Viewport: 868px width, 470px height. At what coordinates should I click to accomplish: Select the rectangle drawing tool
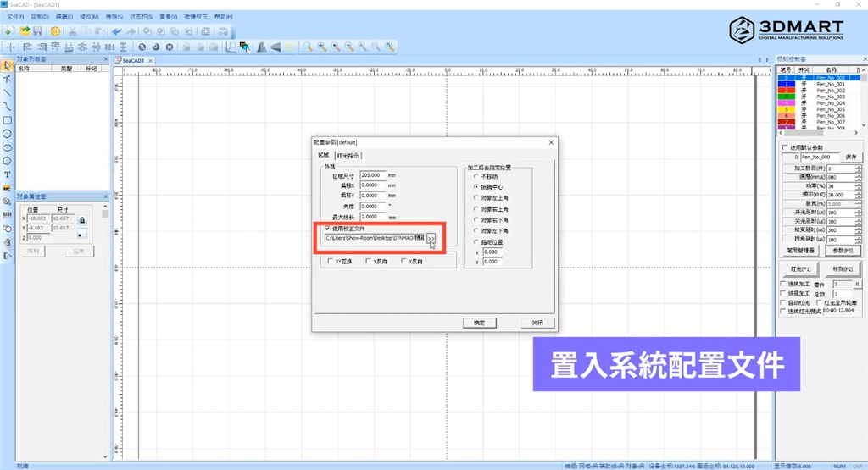[x=7, y=119]
